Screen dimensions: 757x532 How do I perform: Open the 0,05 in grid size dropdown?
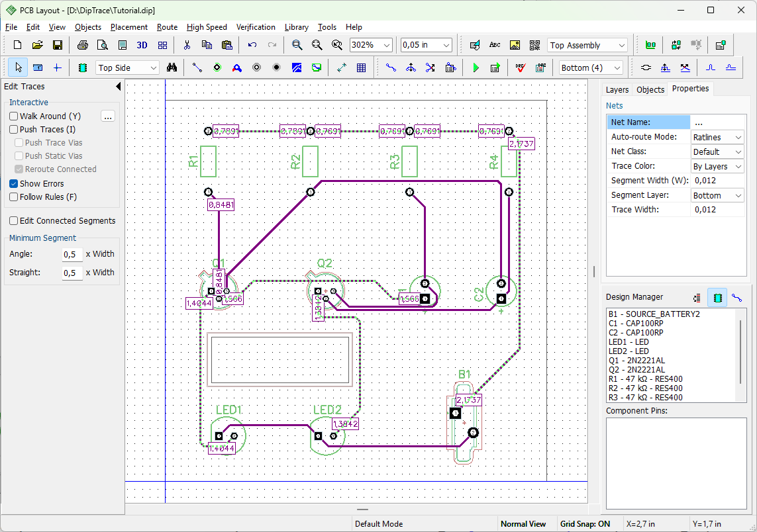[446, 45]
